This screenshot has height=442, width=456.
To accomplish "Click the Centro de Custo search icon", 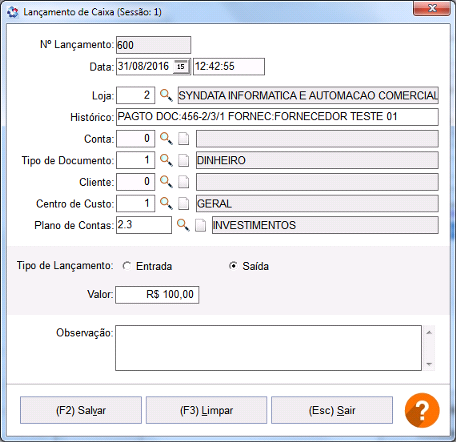I will (166, 203).
